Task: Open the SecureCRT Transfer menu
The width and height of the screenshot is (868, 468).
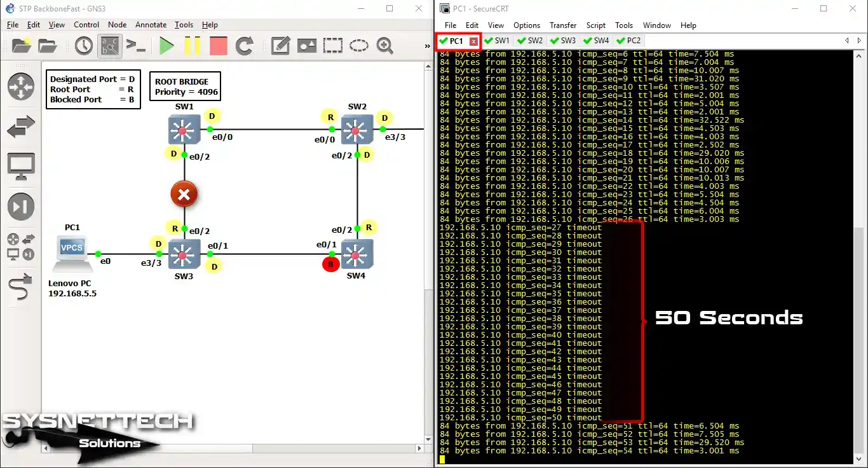Action: (x=563, y=25)
